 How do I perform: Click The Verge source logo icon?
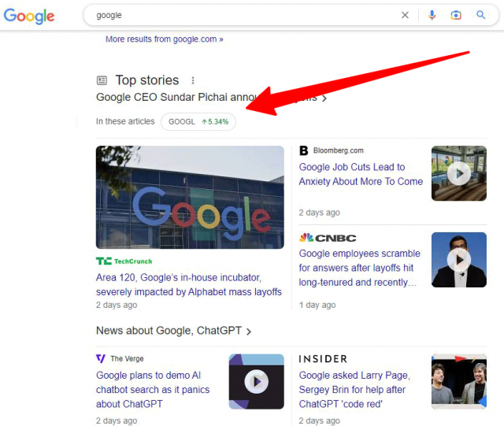(x=101, y=358)
